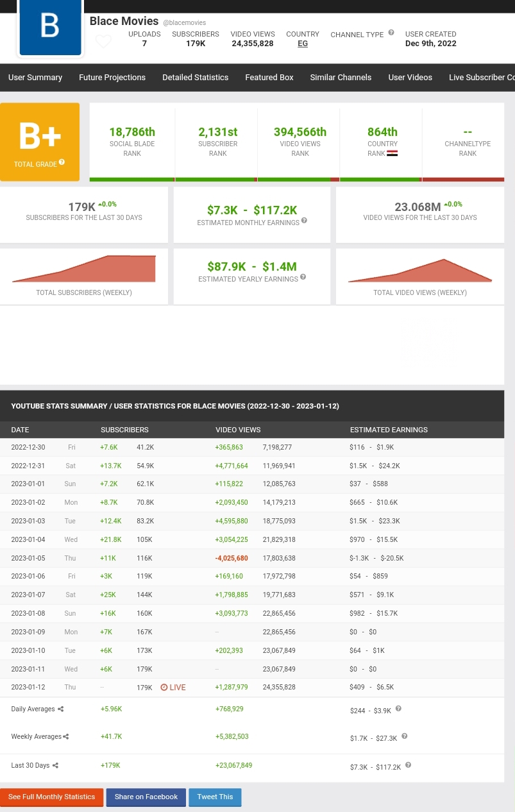Click the 2,131st Subscriber Rank value
515x812 pixels.
(x=217, y=131)
